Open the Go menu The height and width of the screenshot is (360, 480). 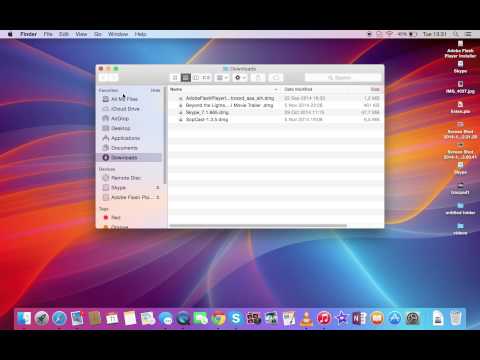click(98, 34)
